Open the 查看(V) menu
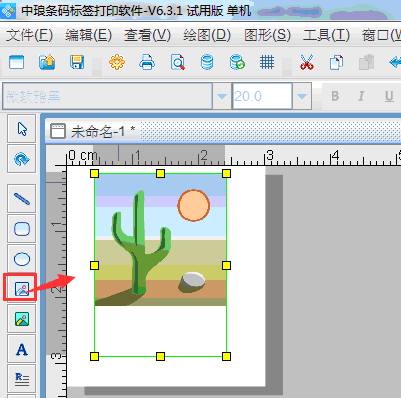 click(147, 35)
